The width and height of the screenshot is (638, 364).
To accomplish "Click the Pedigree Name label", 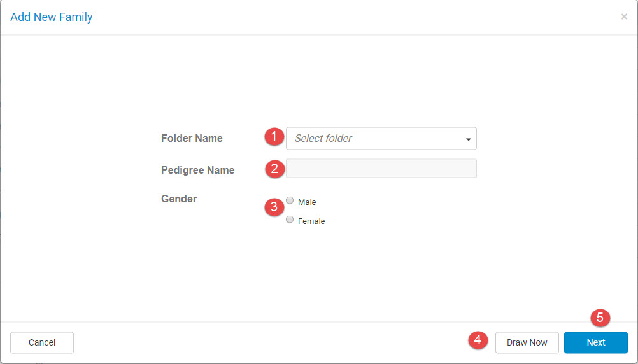I will (x=198, y=170).
